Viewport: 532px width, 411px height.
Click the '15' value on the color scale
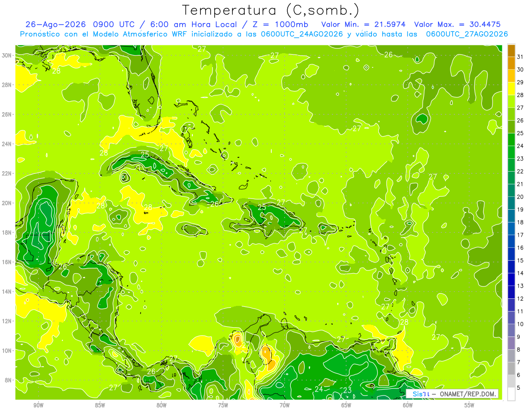520,261
